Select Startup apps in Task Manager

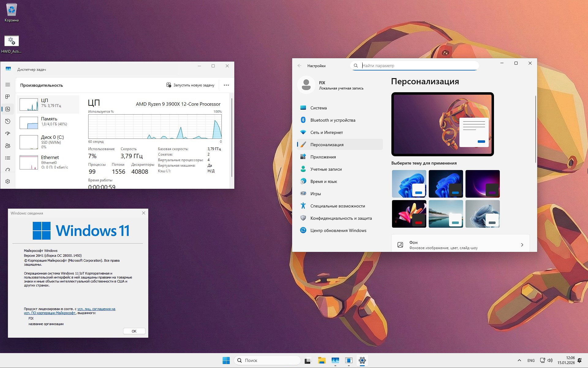tap(7, 134)
